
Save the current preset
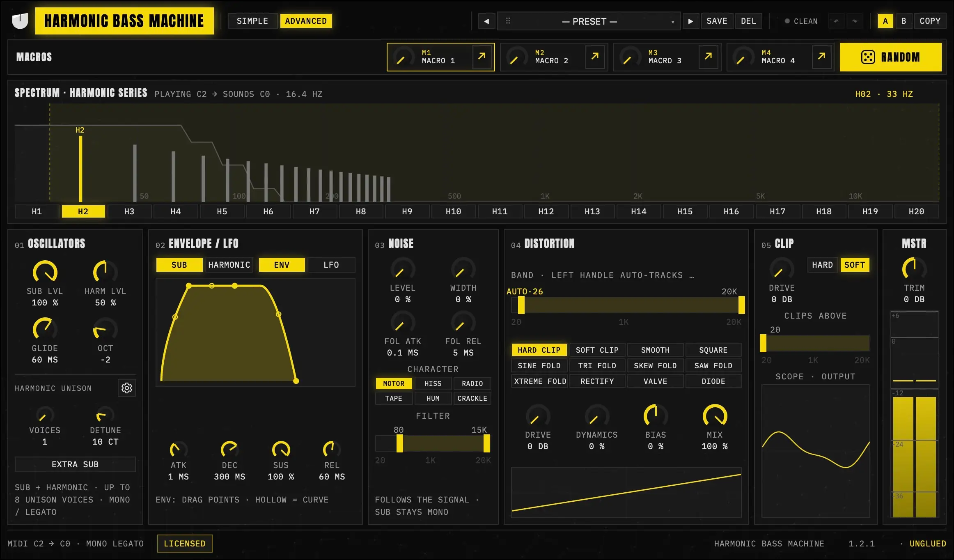click(717, 21)
